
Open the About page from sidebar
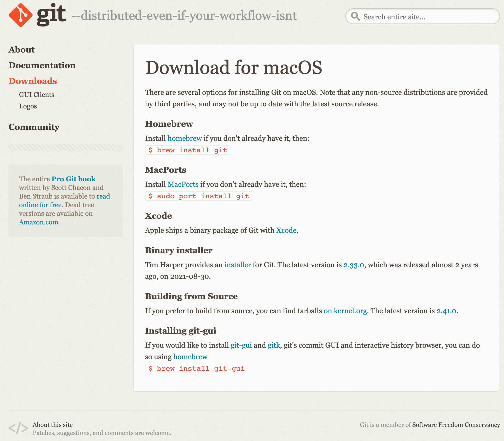(x=21, y=49)
